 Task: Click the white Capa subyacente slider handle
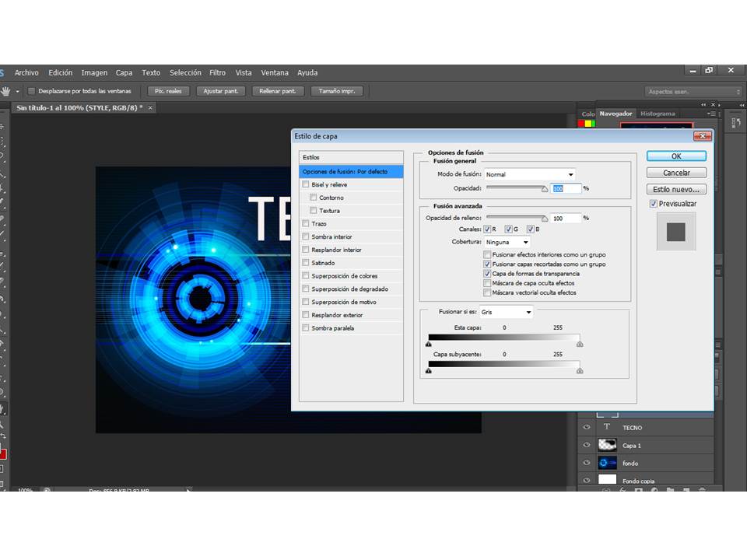579,370
